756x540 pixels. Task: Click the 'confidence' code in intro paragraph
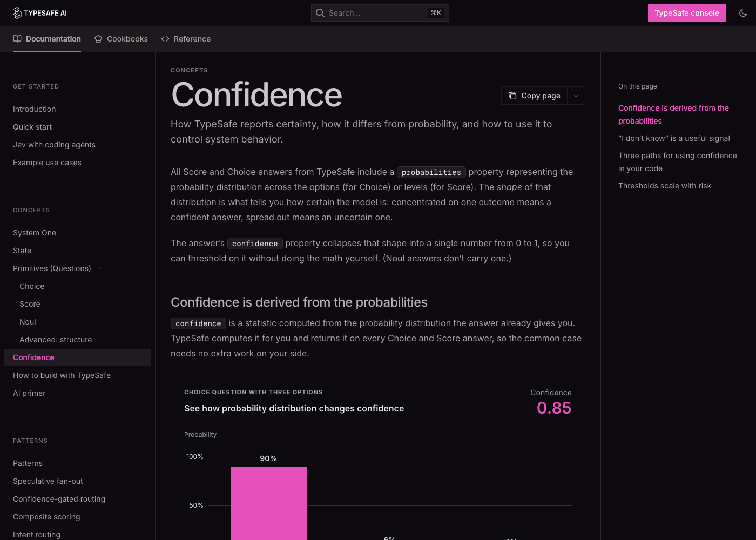point(255,244)
